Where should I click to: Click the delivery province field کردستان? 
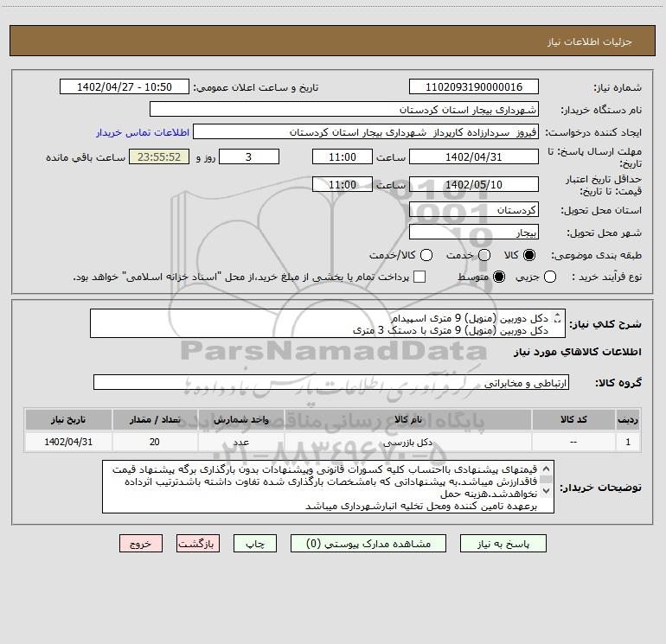(474, 209)
